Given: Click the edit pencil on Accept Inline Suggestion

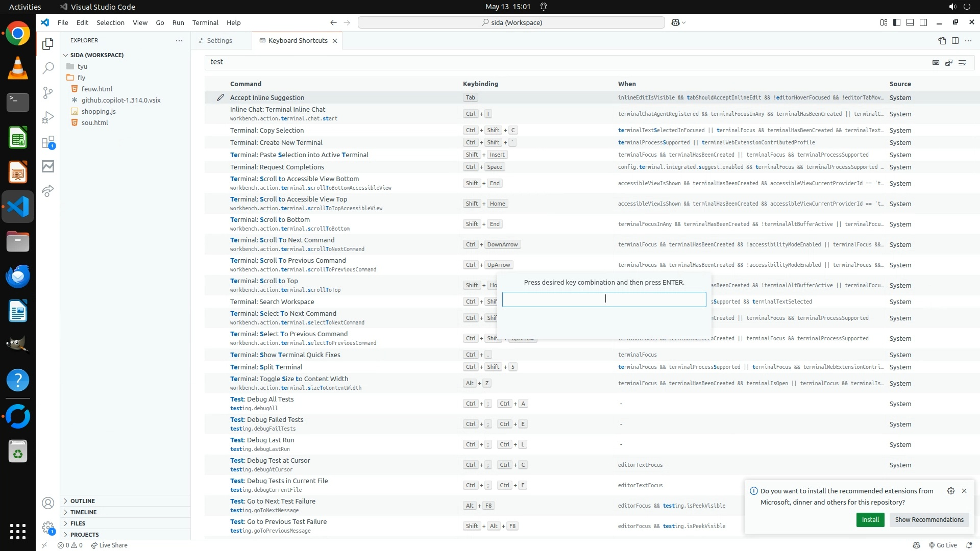Looking at the screenshot, I should 220,97.
